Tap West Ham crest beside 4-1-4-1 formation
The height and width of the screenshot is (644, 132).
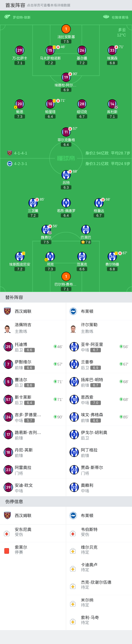(x=10, y=153)
